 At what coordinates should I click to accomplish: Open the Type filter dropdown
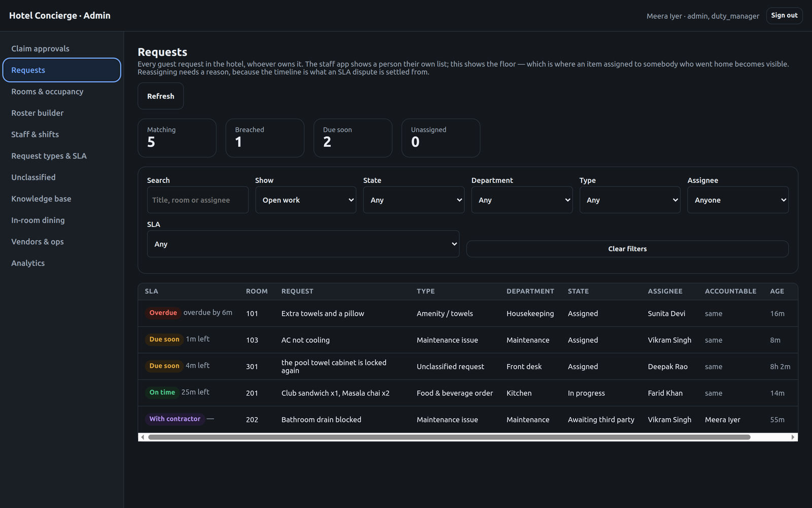[x=630, y=200]
